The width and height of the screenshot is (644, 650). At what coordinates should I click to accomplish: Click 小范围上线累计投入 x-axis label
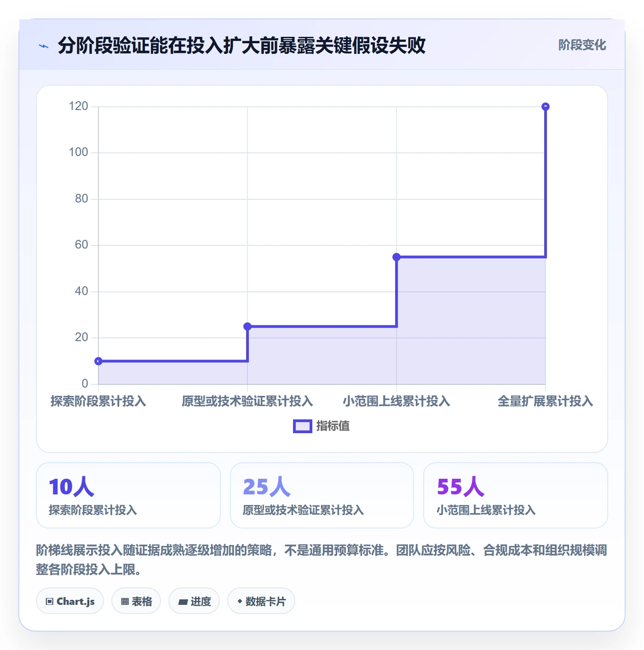point(397,401)
